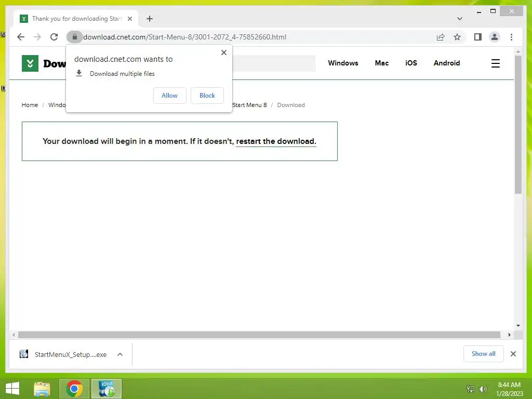This screenshot has height=399, width=532.
Task: Close the 'Thank you for downloading' tab
Action: point(129,19)
